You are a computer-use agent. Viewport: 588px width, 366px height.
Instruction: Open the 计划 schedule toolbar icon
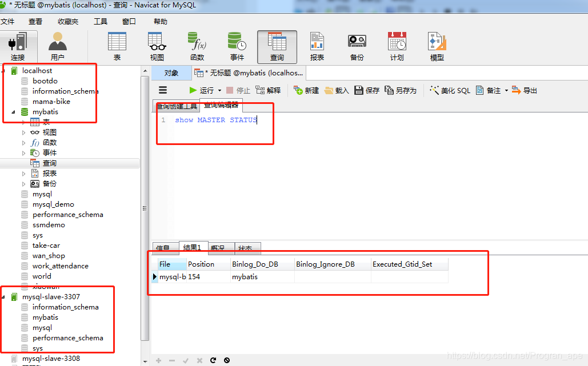click(x=397, y=47)
